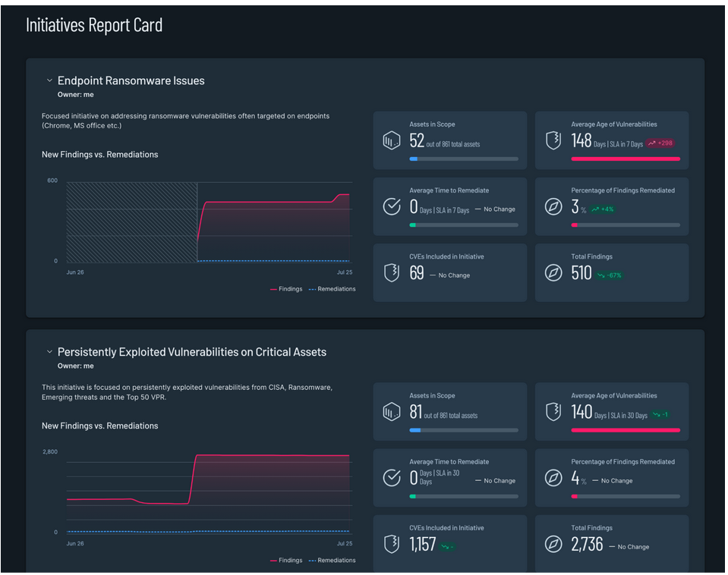Image resolution: width=728 pixels, height=575 pixels.
Task: Toggle Remediations legend in the Persistently Exploited chart
Action: pyautogui.click(x=332, y=561)
